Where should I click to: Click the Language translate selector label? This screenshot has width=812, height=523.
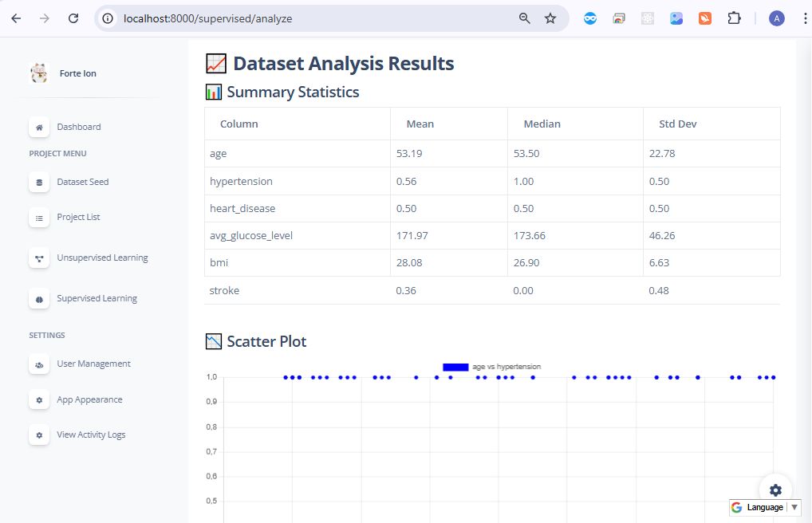[x=765, y=507]
